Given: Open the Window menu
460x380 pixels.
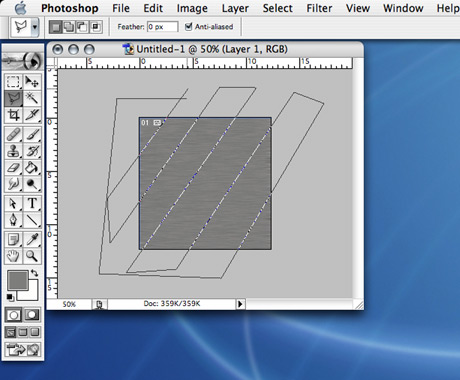Looking at the screenshot, I should tap(403, 8).
